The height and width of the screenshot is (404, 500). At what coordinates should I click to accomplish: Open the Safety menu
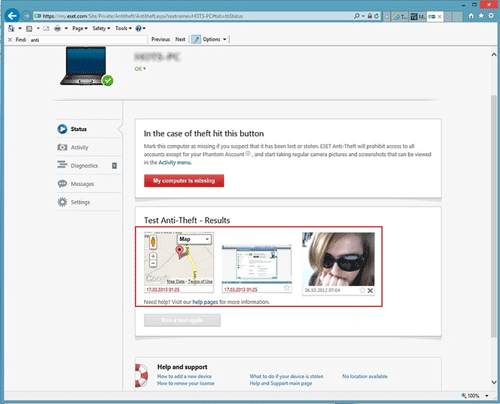pos(101,28)
